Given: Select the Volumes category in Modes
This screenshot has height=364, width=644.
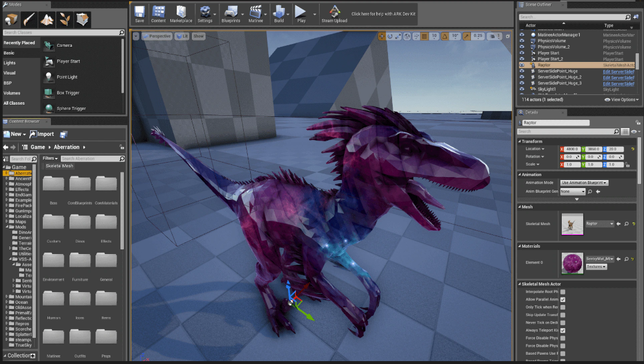Looking at the screenshot, I should coord(12,93).
